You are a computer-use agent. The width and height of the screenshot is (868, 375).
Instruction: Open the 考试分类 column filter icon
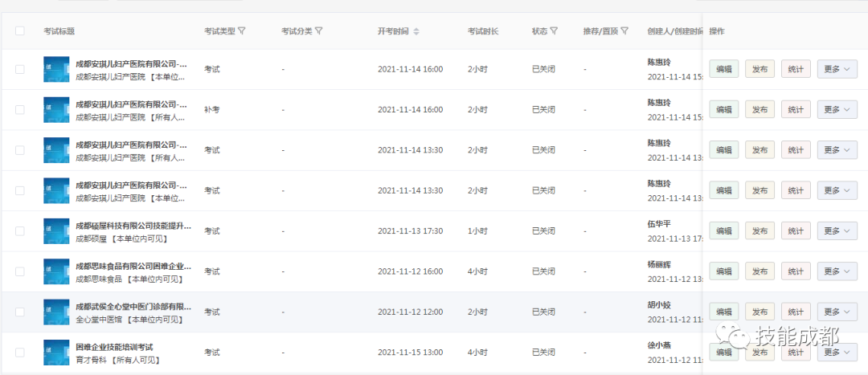[x=319, y=31]
